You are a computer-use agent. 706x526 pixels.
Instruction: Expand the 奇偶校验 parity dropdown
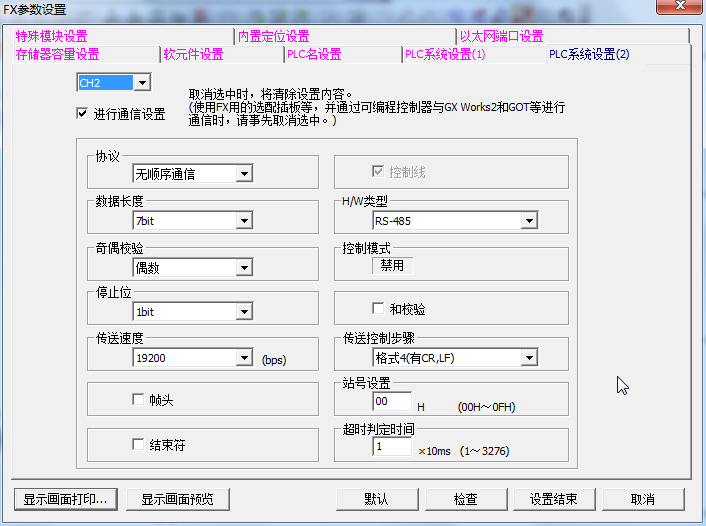pos(243,267)
